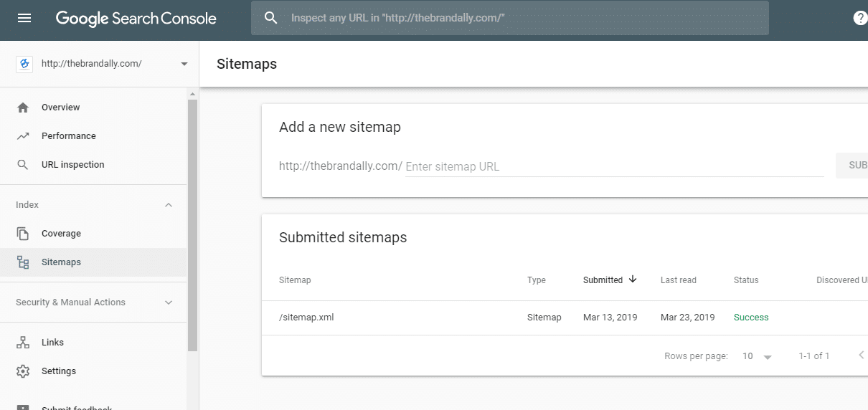Screen dimensions: 868x410
Task: Click the previous page chevron
Action: tap(862, 356)
